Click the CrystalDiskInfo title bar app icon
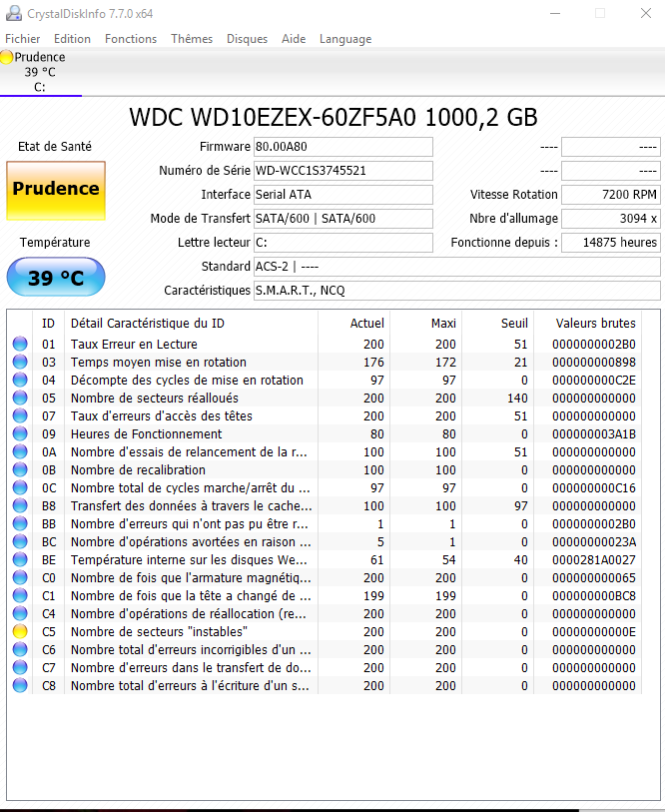The image size is (665, 812). click(x=13, y=13)
